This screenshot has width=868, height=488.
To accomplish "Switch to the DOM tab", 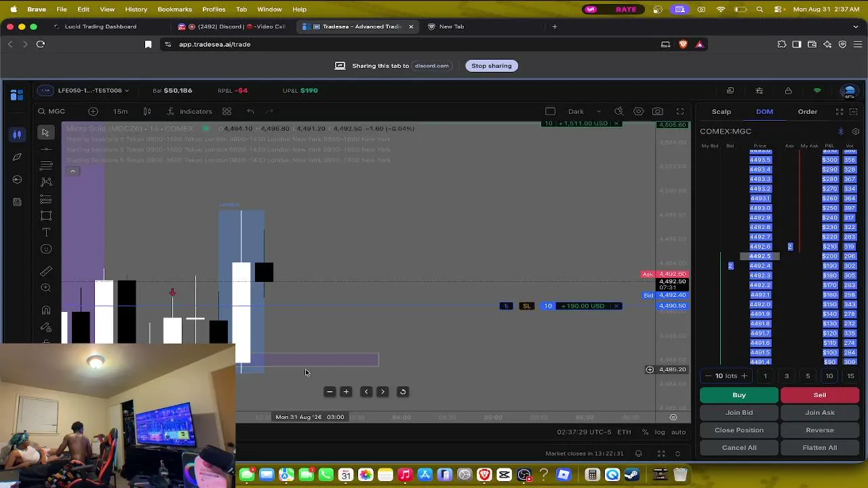I will [764, 111].
